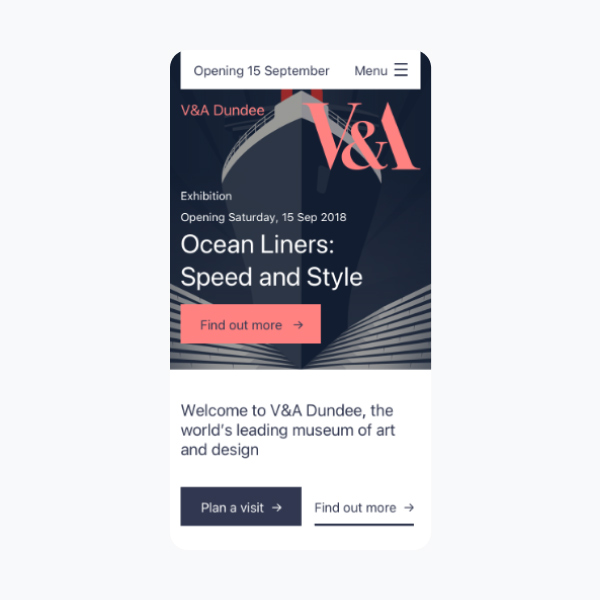Open the V&A Dundee text link

point(222,110)
